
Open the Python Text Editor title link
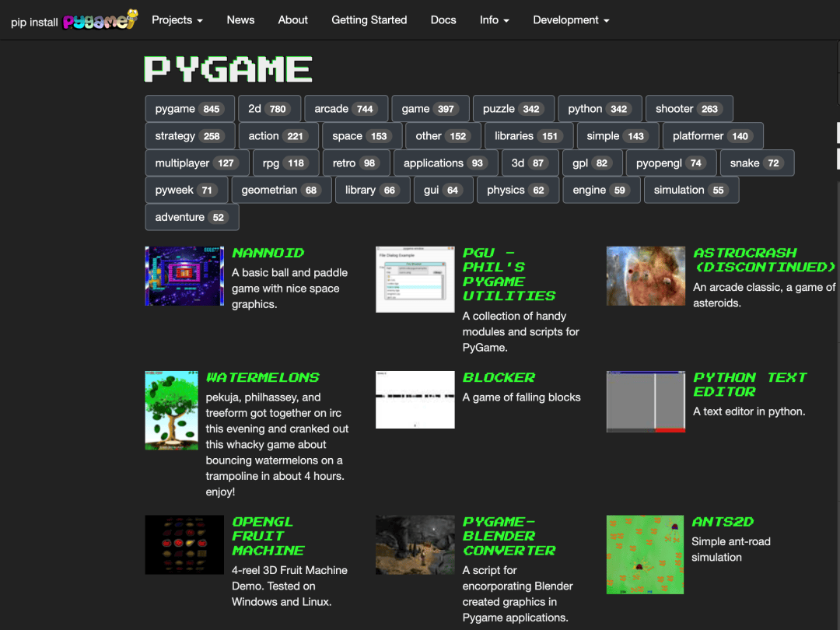pyautogui.click(x=750, y=385)
